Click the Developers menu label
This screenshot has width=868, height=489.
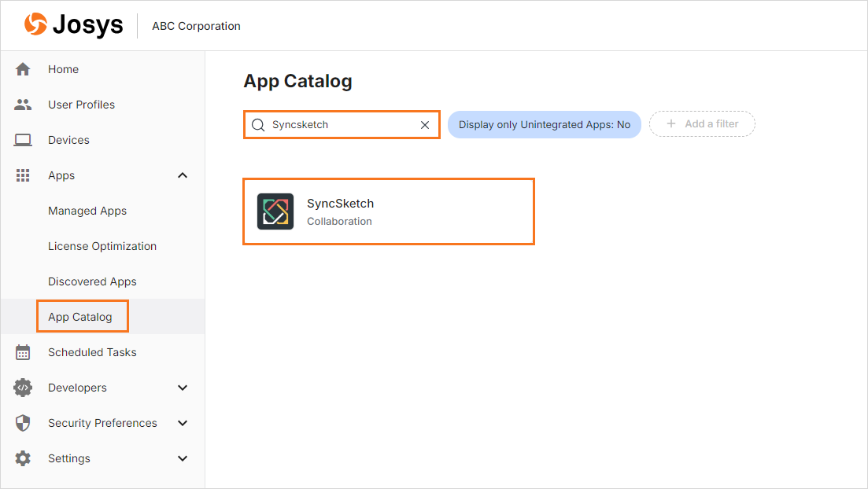pyautogui.click(x=77, y=388)
